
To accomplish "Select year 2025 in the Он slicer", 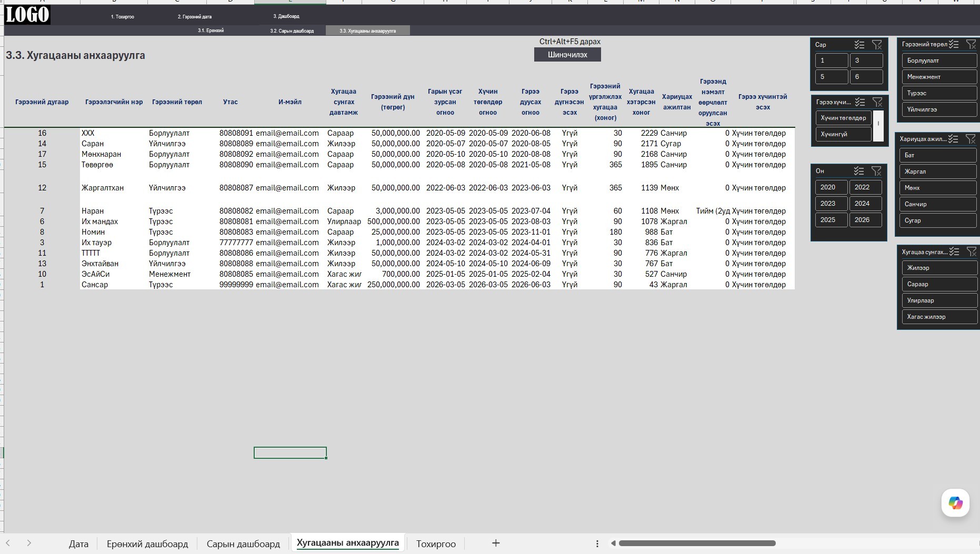I will point(832,220).
